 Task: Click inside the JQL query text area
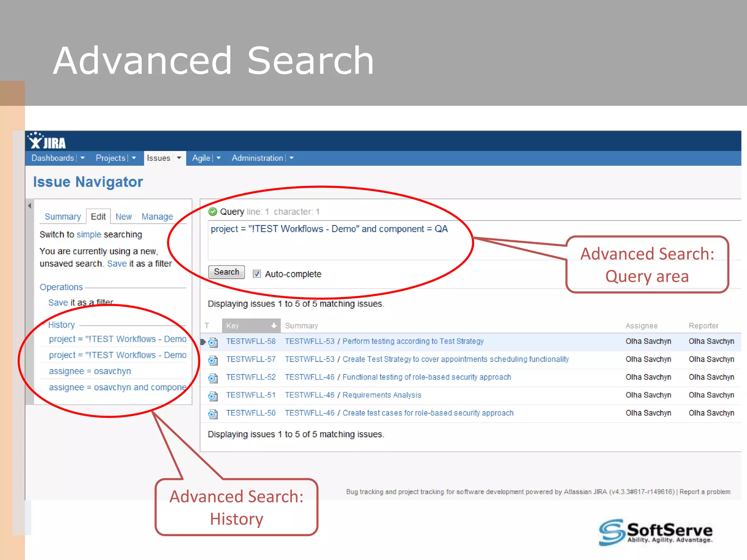pos(474,240)
